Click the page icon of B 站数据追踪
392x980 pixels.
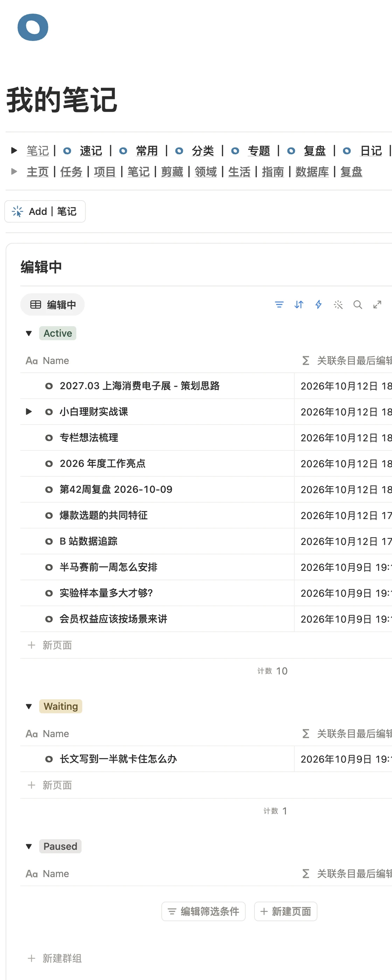[x=49, y=541]
